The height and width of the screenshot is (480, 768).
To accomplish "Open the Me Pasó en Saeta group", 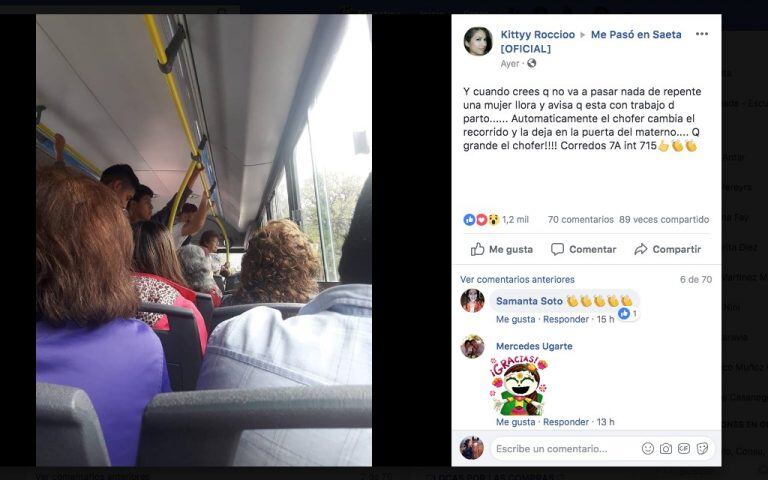I will pos(591,42).
